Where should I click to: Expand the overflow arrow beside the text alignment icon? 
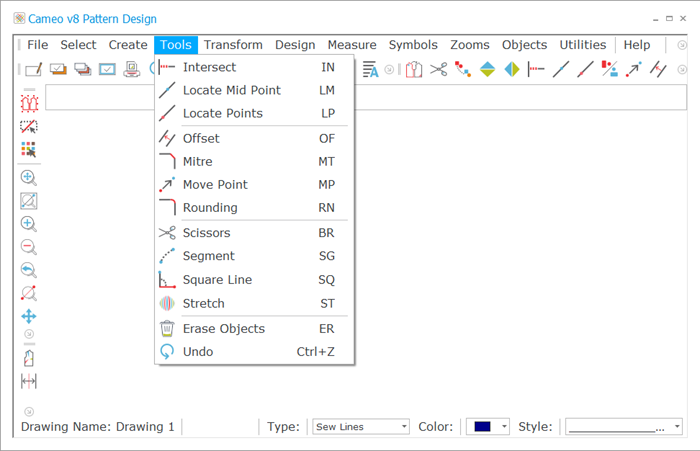[389, 70]
